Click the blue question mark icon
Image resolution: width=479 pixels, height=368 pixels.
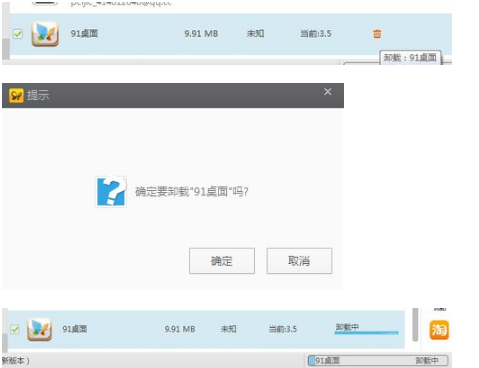pyautogui.click(x=111, y=192)
